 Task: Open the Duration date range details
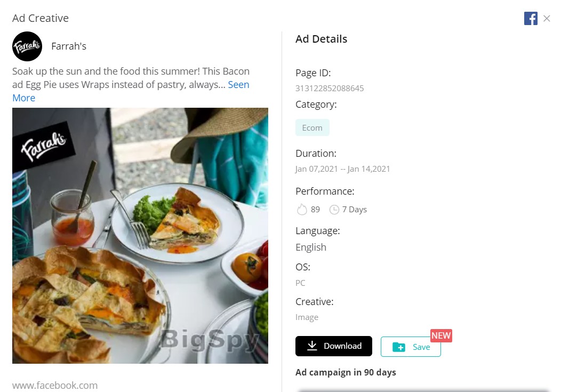coord(342,169)
